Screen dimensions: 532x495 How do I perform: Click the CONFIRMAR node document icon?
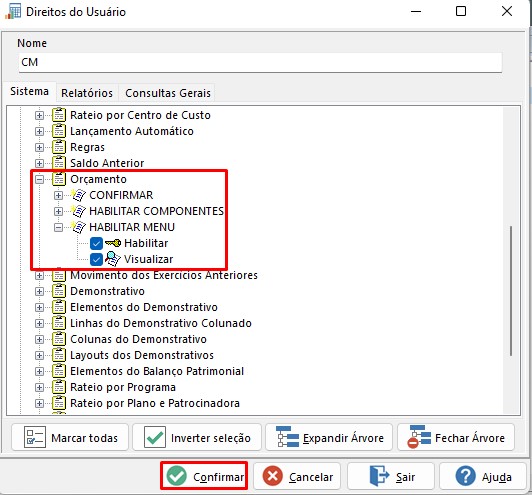point(78,195)
